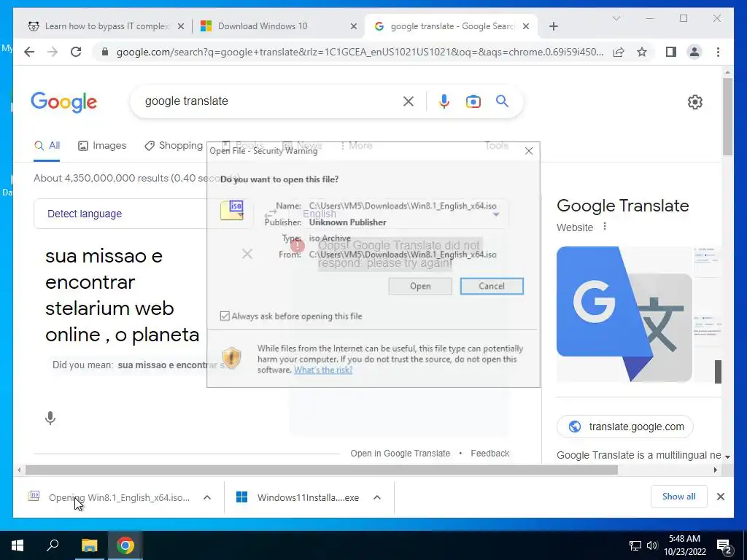747x560 pixels.
Task: Expand Win8.1_English_x64.iso download options arrow
Action: coord(206,497)
